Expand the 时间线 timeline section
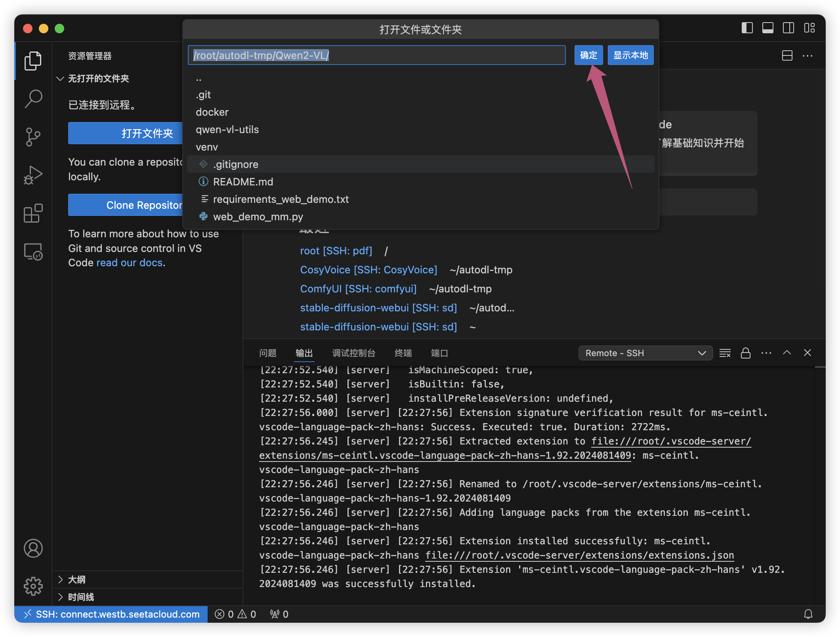Viewport: 840px width, 637px height. (x=81, y=597)
